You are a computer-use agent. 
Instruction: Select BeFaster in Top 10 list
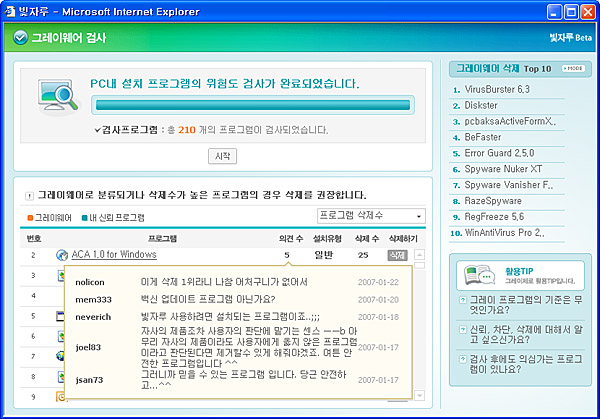[483, 137]
